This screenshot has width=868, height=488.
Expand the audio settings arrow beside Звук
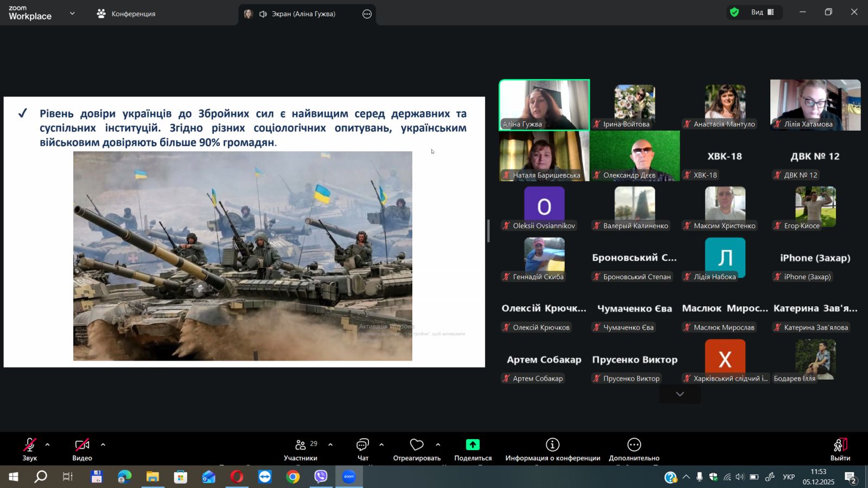[47, 445]
